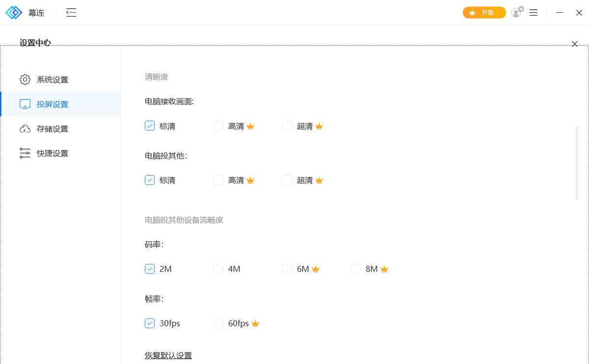Select 高清 for 电脑接收画面
The image size is (589, 364).
pyautogui.click(x=218, y=126)
